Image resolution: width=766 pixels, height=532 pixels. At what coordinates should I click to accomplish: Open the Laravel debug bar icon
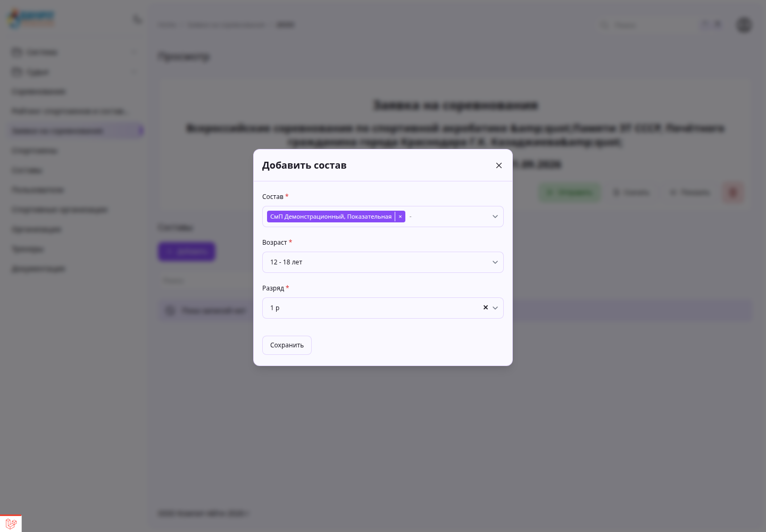(11, 523)
